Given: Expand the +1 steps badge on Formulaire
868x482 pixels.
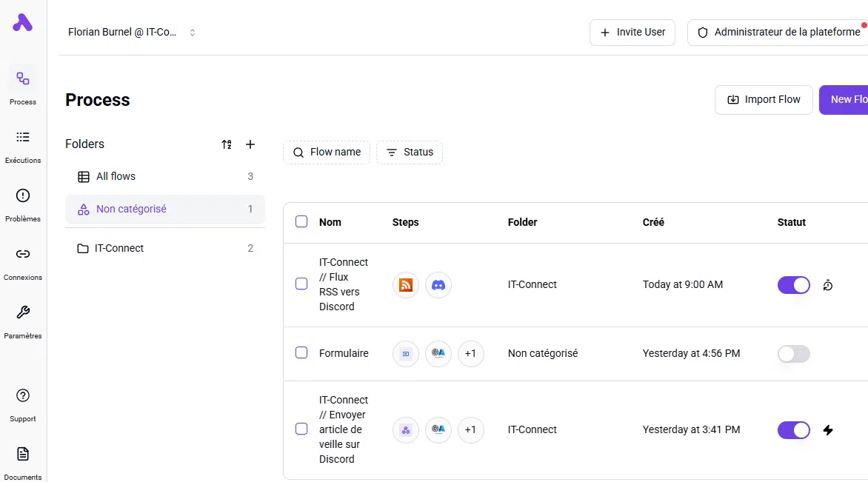Looking at the screenshot, I should tap(471, 354).
